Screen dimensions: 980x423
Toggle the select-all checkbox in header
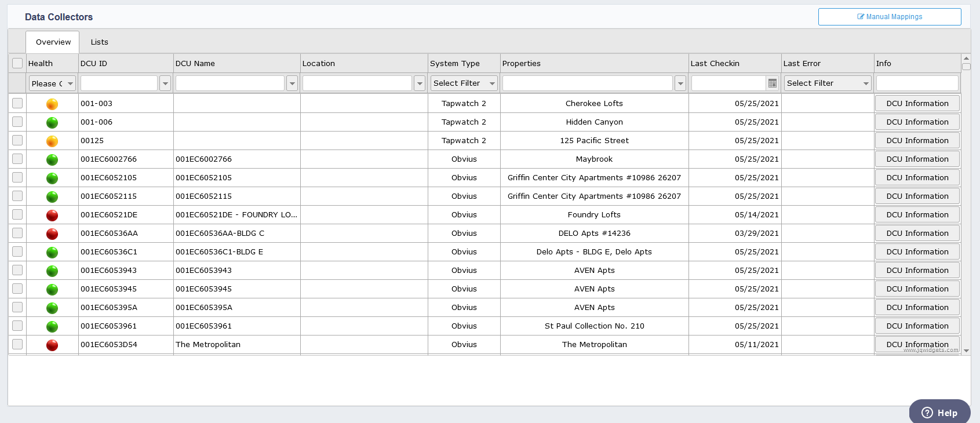click(x=17, y=63)
